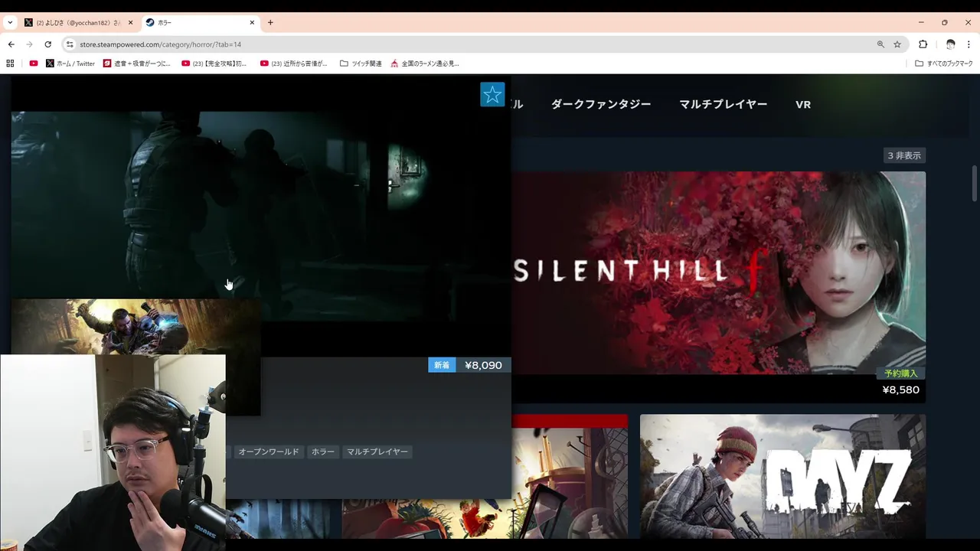Open the Chrome three-dot menu
980x551 pixels.
(969, 44)
